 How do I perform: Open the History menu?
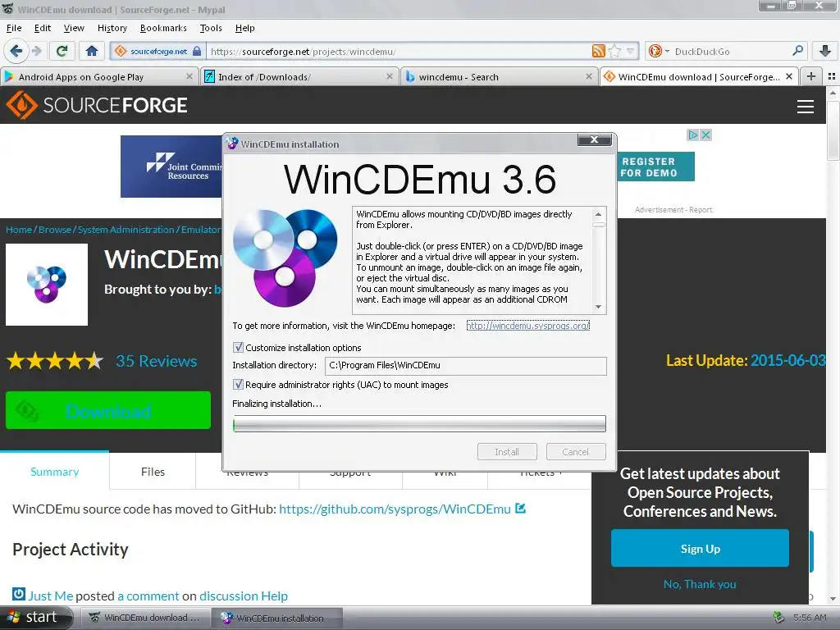[x=112, y=28]
